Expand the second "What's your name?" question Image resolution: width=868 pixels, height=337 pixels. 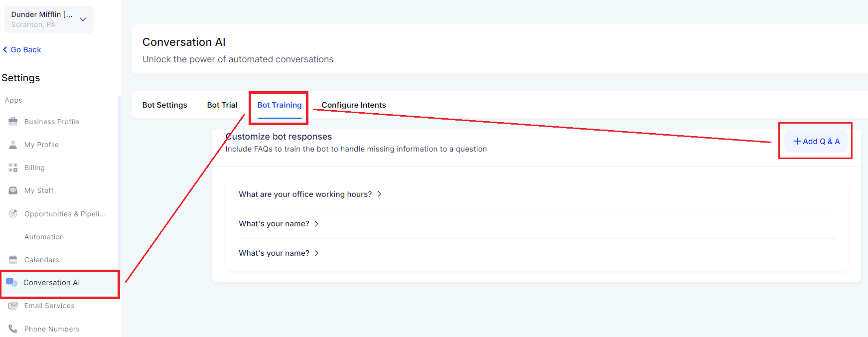tap(279, 253)
